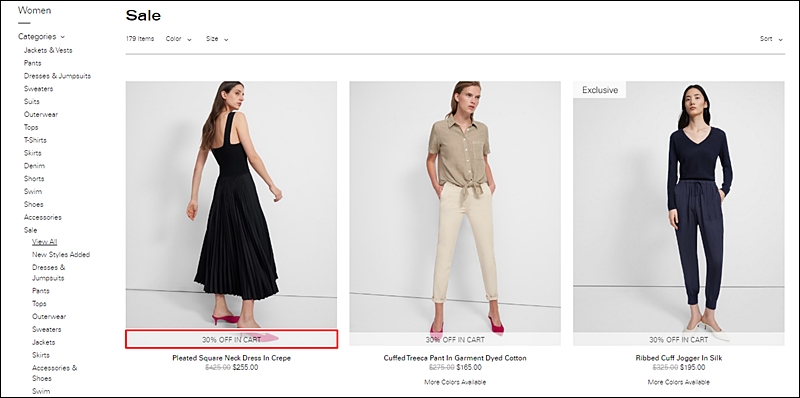Select Tops in the Sale submenu

pyautogui.click(x=39, y=303)
